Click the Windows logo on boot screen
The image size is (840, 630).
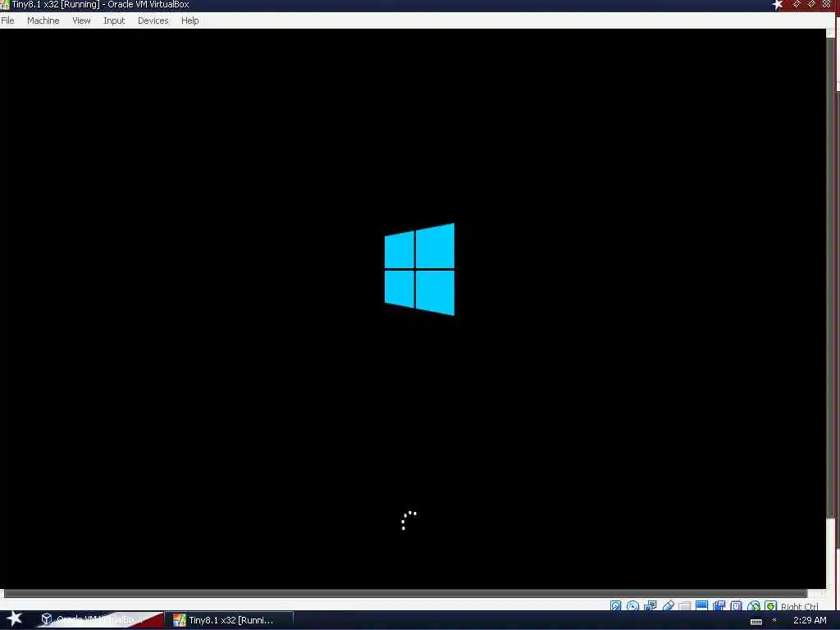pyautogui.click(x=419, y=269)
